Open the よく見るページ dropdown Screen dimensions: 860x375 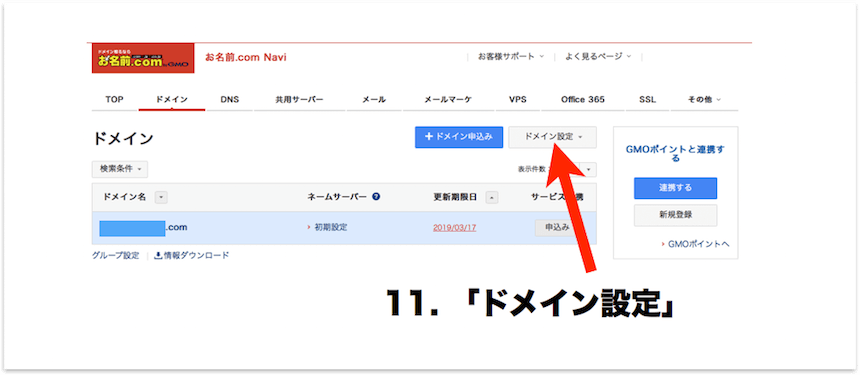click(598, 56)
